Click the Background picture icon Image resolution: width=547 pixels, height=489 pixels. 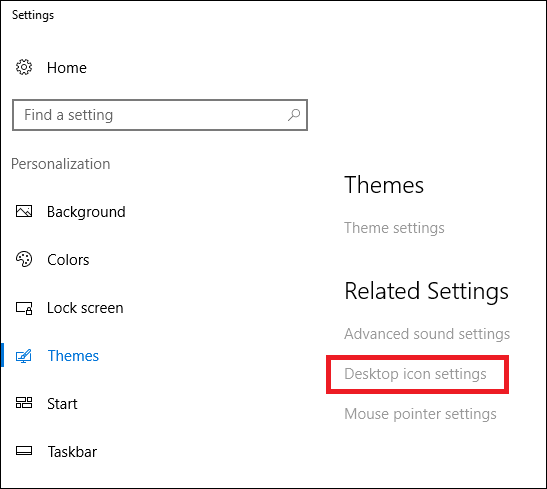(x=24, y=211)
